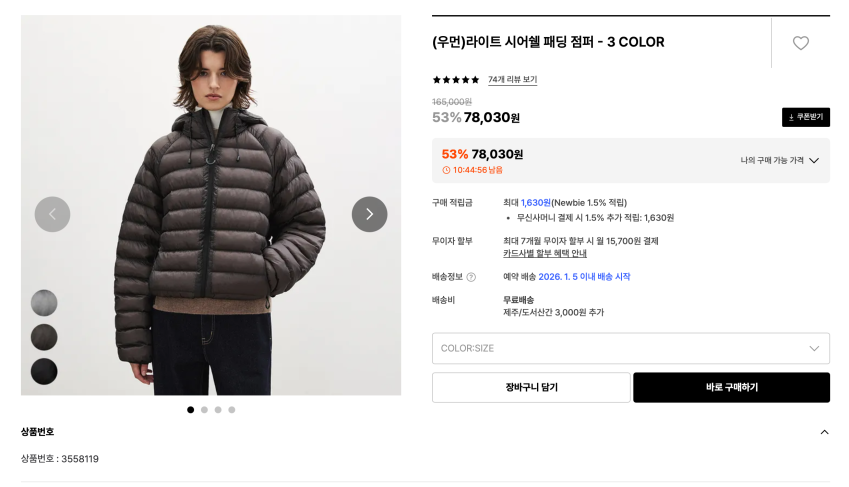Select the black color swatch
The width and height of the screenshot is (849, 487).
pyautogui.click(x=44, y=371)
